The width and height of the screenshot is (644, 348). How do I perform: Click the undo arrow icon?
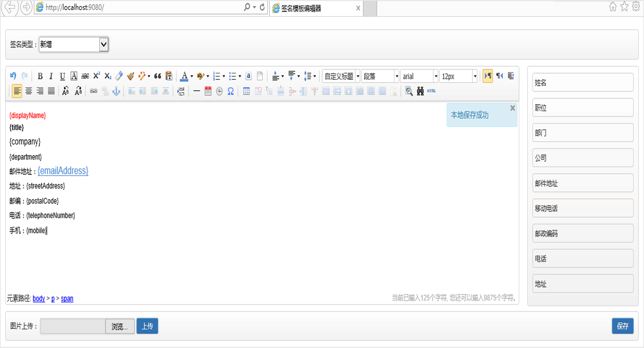tap(13, 76)
